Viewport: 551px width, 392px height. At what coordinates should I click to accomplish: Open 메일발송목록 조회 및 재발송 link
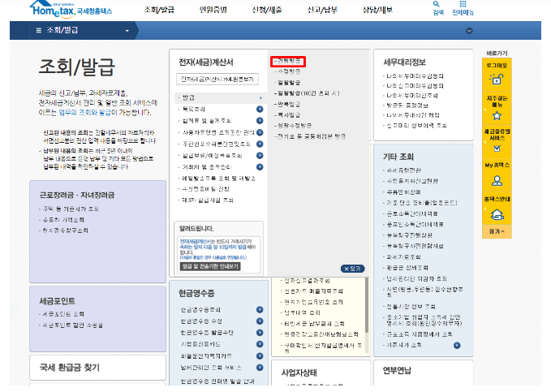click(218, 179)
